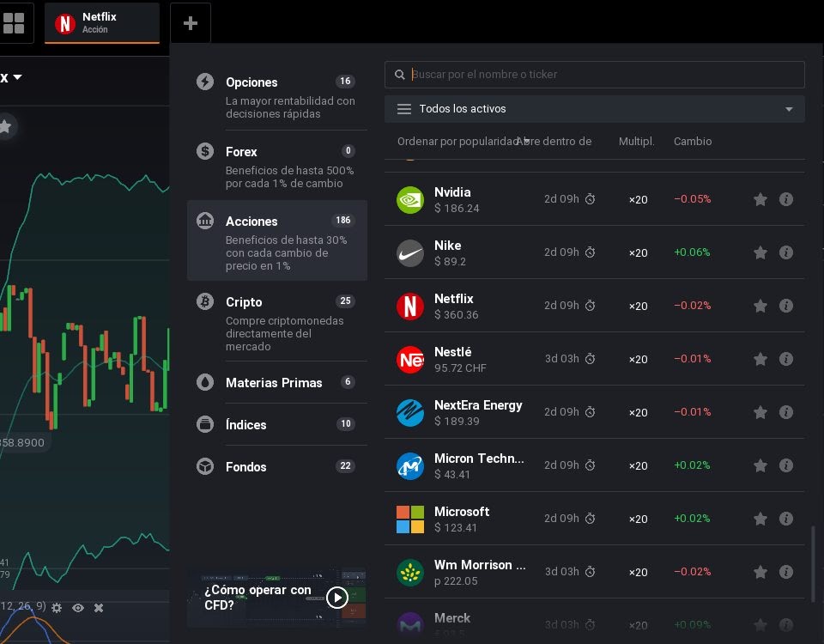This screenshot has width=824, height=644.
Task: Click the Forex dollar icon
Action: (205, 151)
